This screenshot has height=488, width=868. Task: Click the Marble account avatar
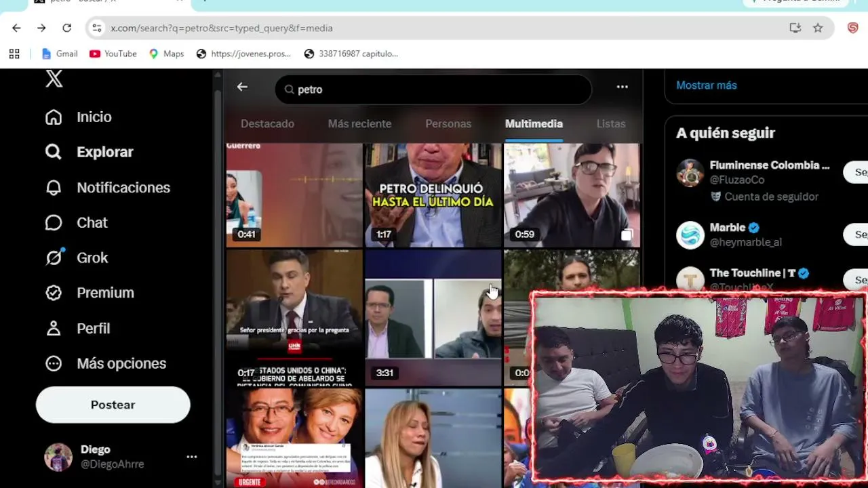[x=690, y=235]
